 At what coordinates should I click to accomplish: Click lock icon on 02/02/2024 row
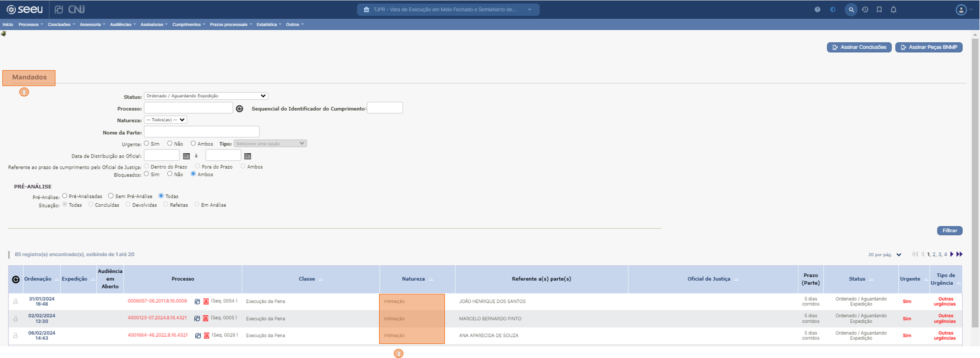coord(15,319)
